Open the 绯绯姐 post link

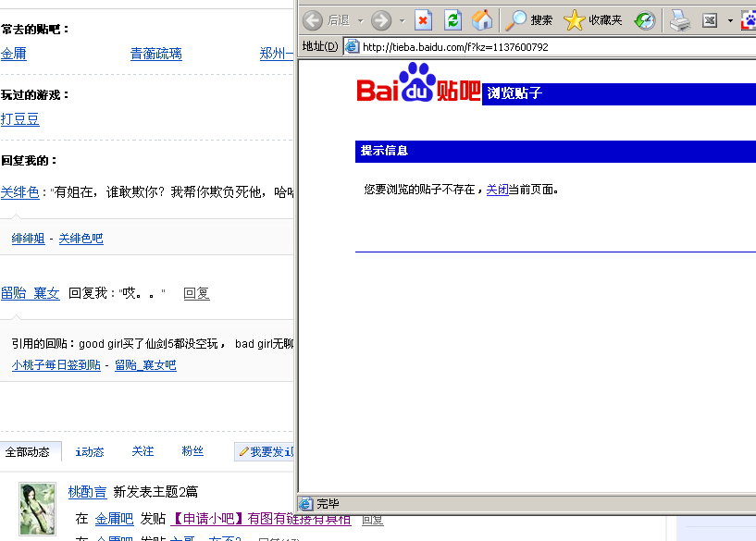tap(28, 239)
